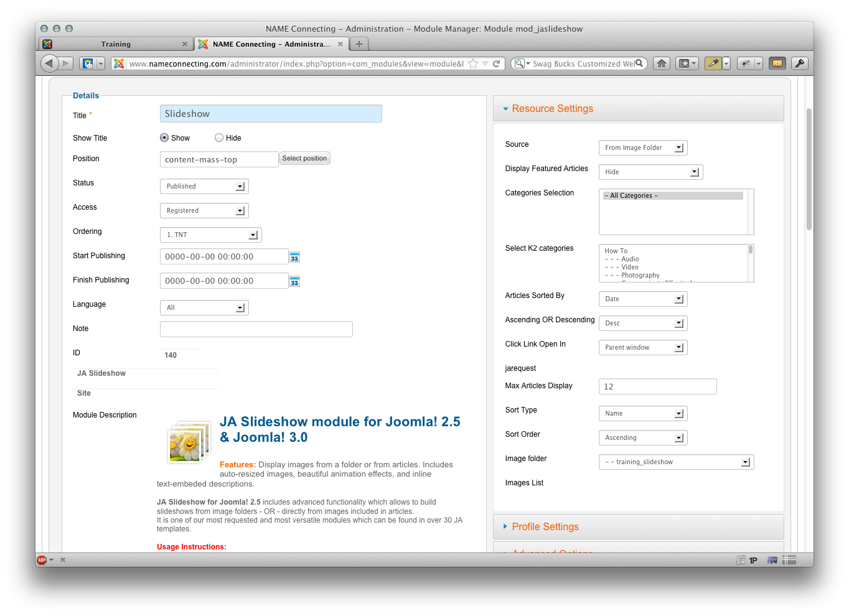Expand the Profile Settings panel
Viewport: 849px width, 616px height.
639,526
